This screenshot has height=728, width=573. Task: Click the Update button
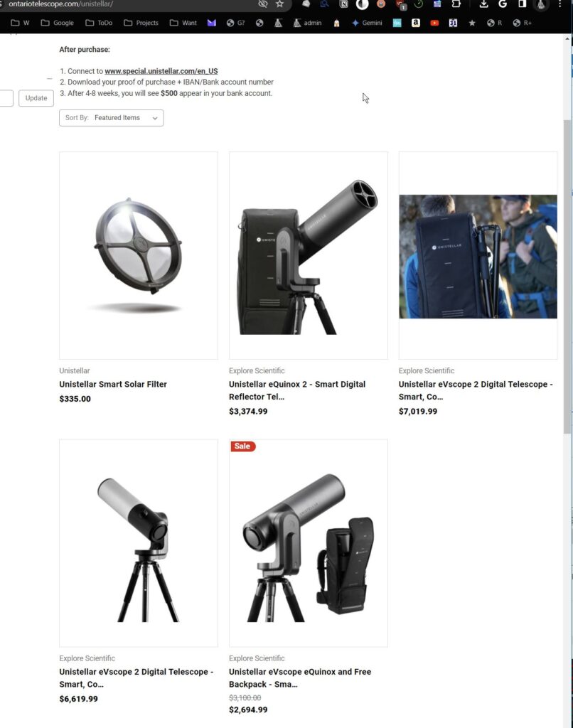coord(36,98)
